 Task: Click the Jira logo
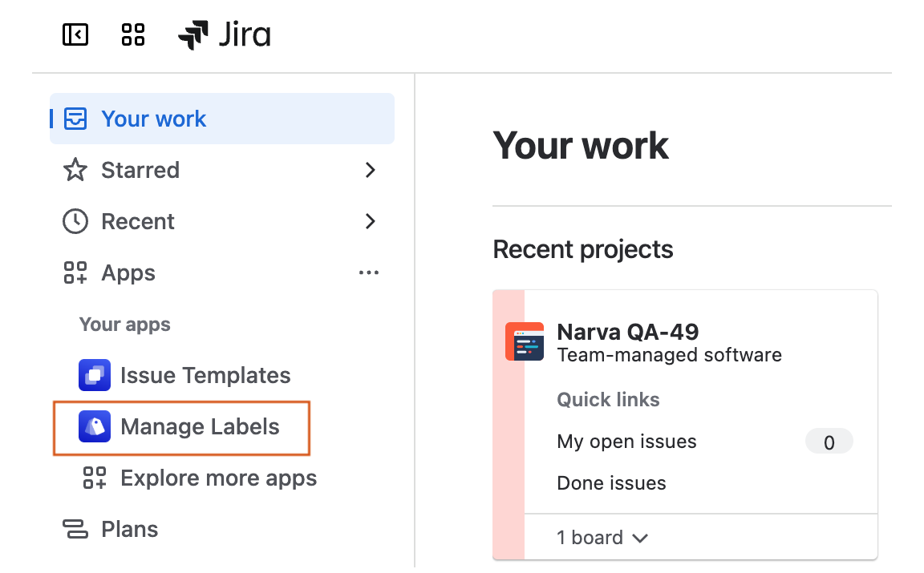225,35
